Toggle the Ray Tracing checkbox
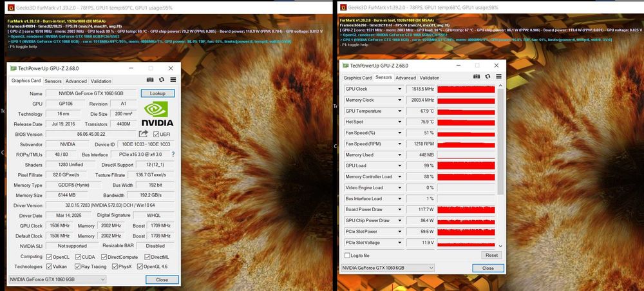This screenshot has height=291, width=644. 78,267
